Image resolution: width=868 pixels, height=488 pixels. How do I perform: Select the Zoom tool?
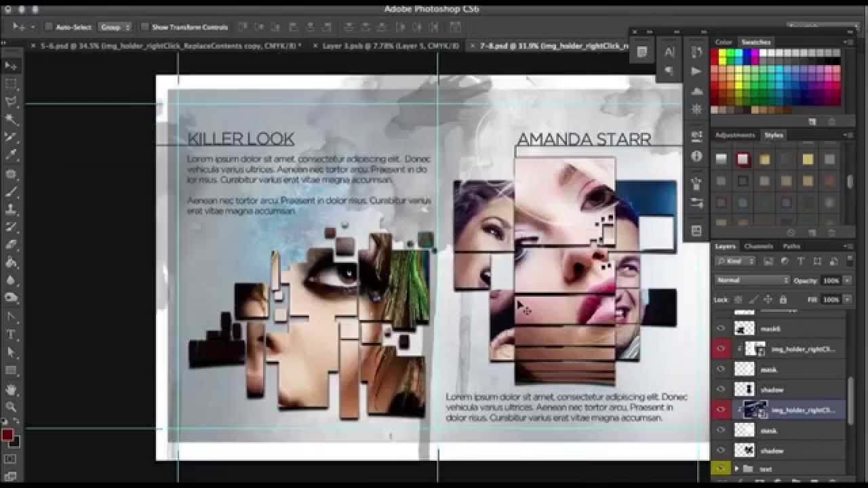(x=11, y=407)
